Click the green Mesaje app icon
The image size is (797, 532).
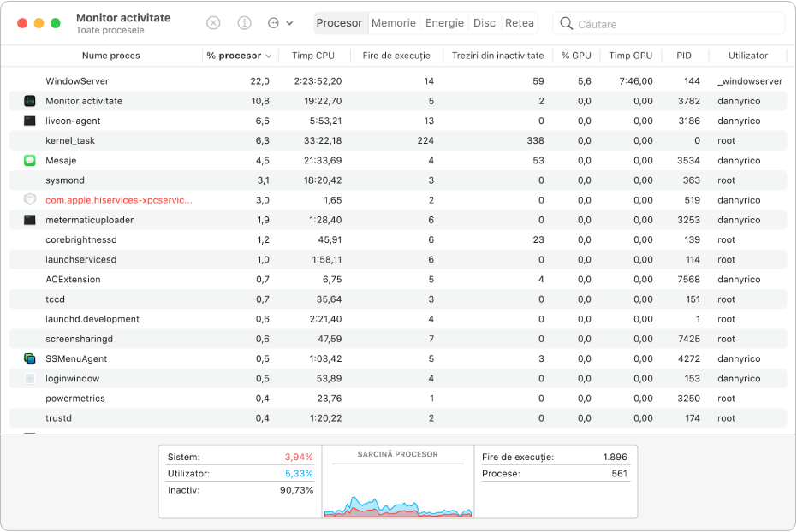[30, 161]
